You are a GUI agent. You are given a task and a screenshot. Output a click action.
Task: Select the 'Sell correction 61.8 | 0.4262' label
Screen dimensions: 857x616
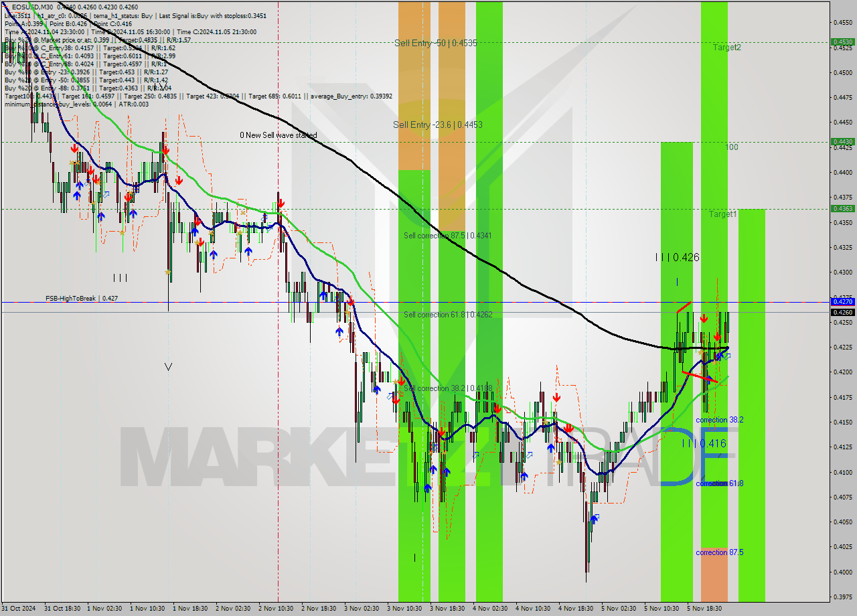point(448,315)
